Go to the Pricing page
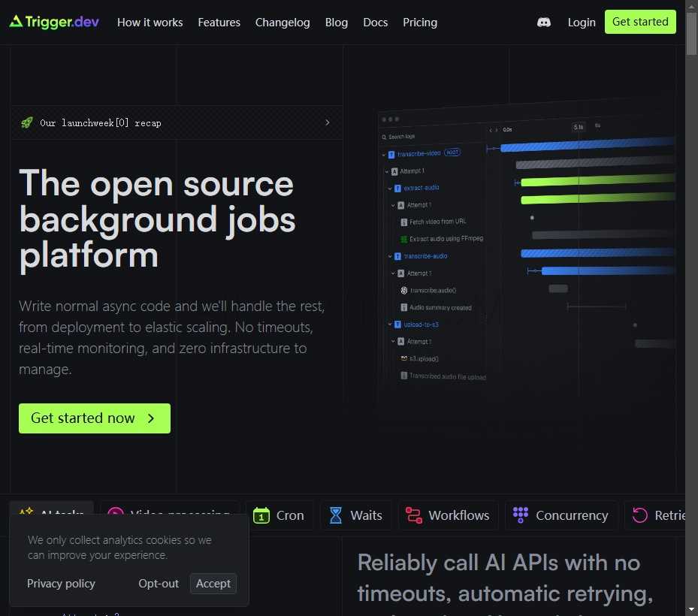698x616 pixels. (x=420, y=23)
